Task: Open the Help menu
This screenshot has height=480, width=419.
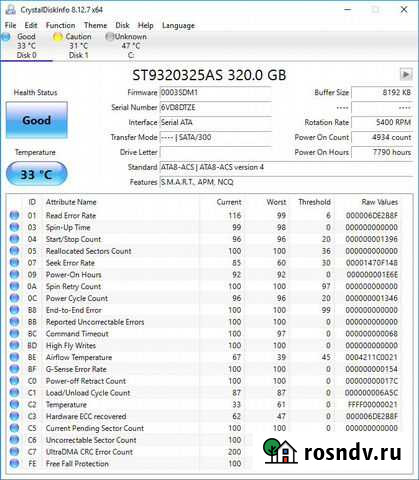Action: [x=145, y=25]
